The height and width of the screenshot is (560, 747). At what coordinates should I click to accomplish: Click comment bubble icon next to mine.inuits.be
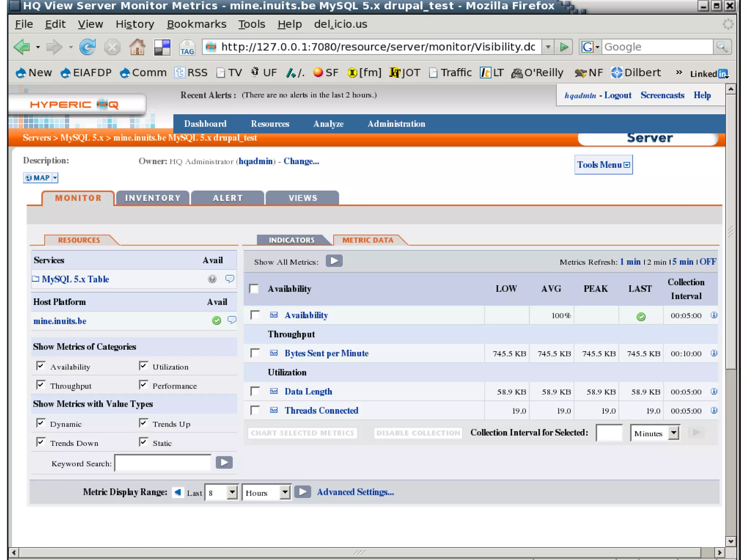pos(232,320)
